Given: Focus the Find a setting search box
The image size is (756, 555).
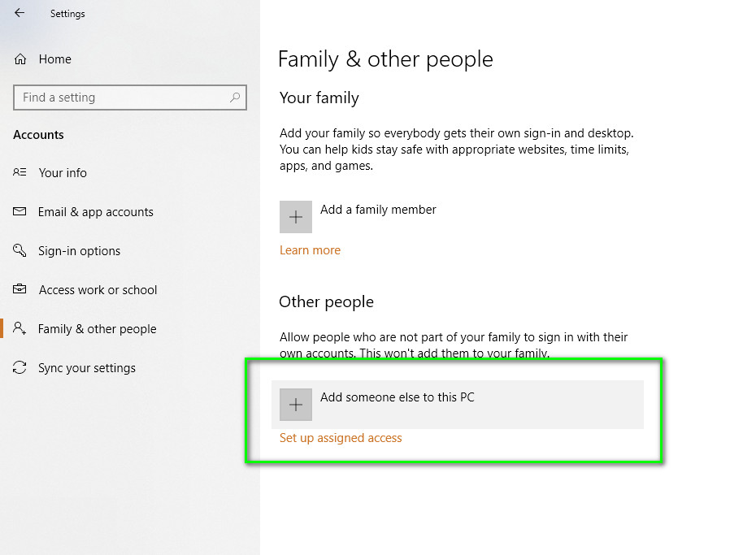Looking at the screenshot, I should 122,98.
